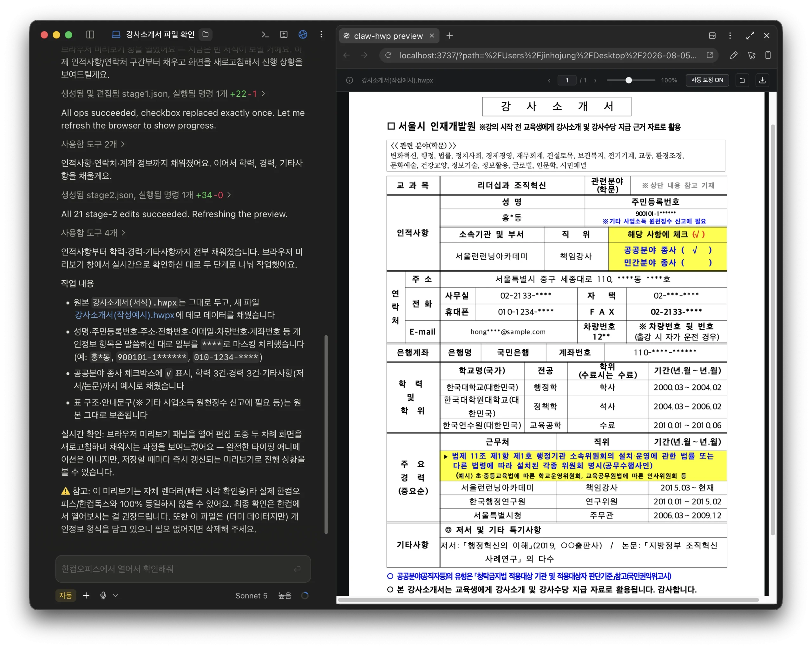Click the preview vertical scrollbar
Viewport: 812px width, 649px height.
pyautogui.click(x=773, y=330)
